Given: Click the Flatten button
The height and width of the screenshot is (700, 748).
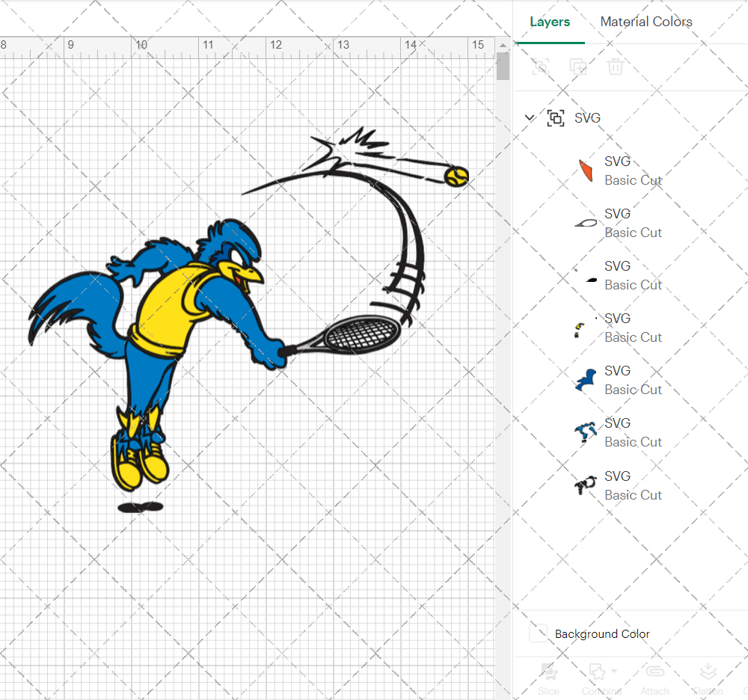Looking at the screenshot, I should click(x=708, y=680).
